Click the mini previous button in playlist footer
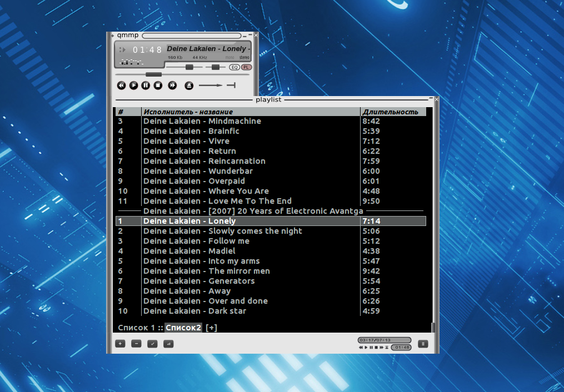The height and width of the screenshot is (392, 564). tap(361, 348)
